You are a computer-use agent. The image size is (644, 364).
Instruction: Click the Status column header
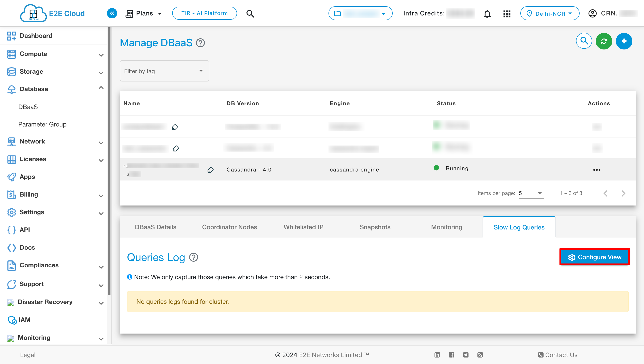point(446,103)
